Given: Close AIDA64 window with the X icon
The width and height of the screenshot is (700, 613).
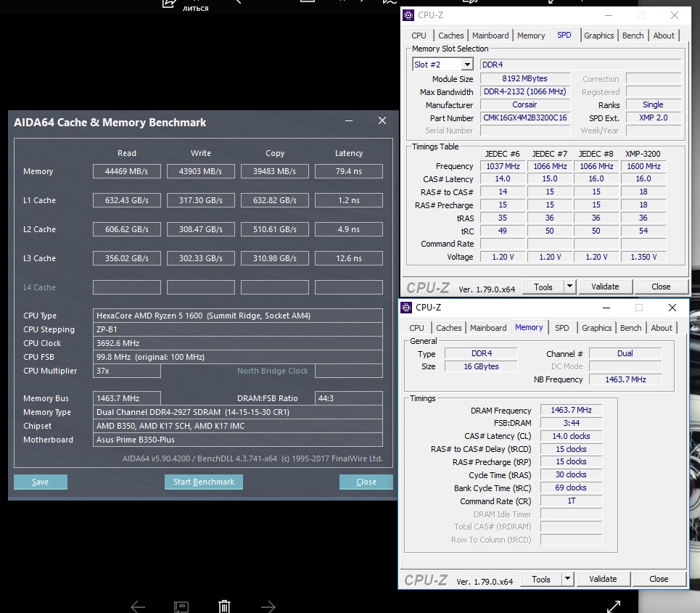Looking at the screenshot, I should (x=382, y=120).
